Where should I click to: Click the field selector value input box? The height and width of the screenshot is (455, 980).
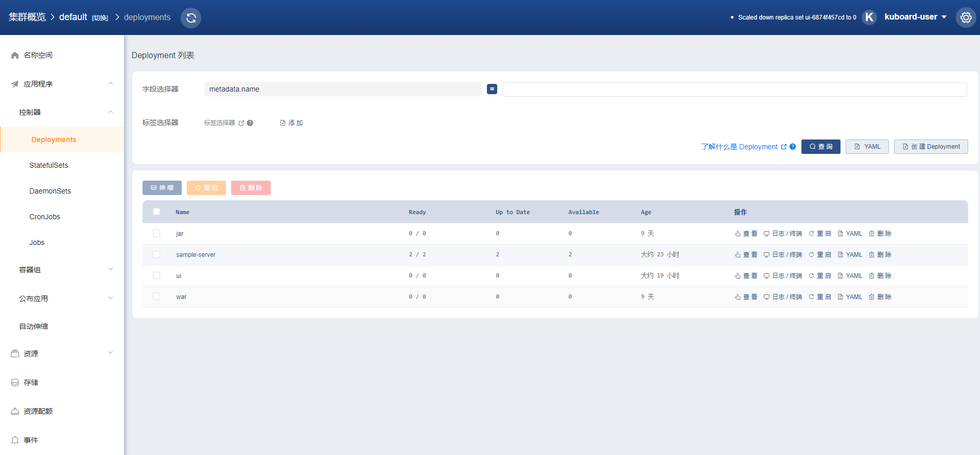[734, 90]
